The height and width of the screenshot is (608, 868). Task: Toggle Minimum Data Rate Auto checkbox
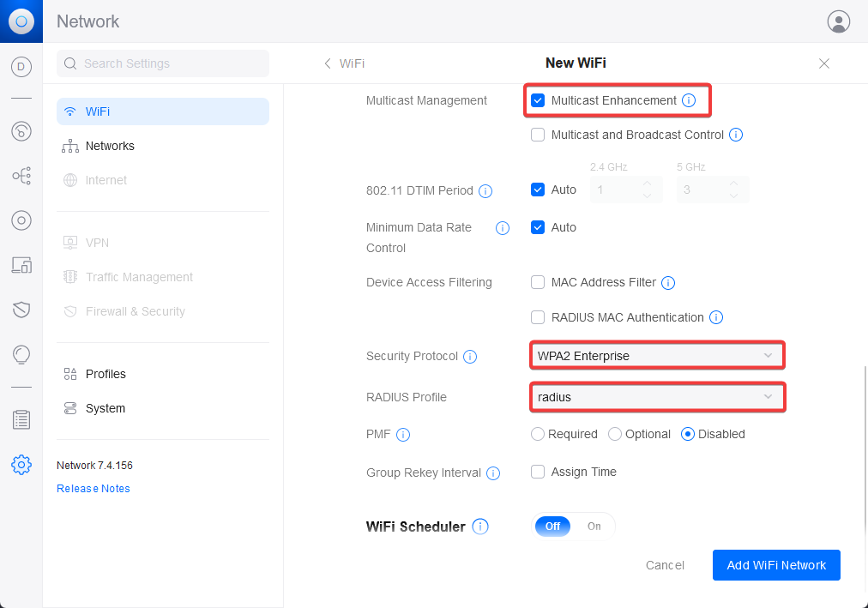point(538,227)
